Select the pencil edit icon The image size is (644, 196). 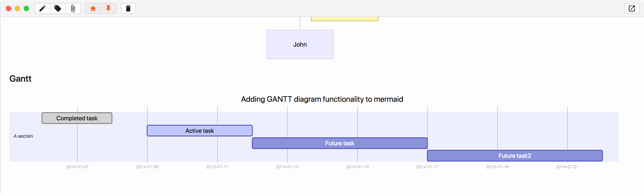click(x=42, y=8)
